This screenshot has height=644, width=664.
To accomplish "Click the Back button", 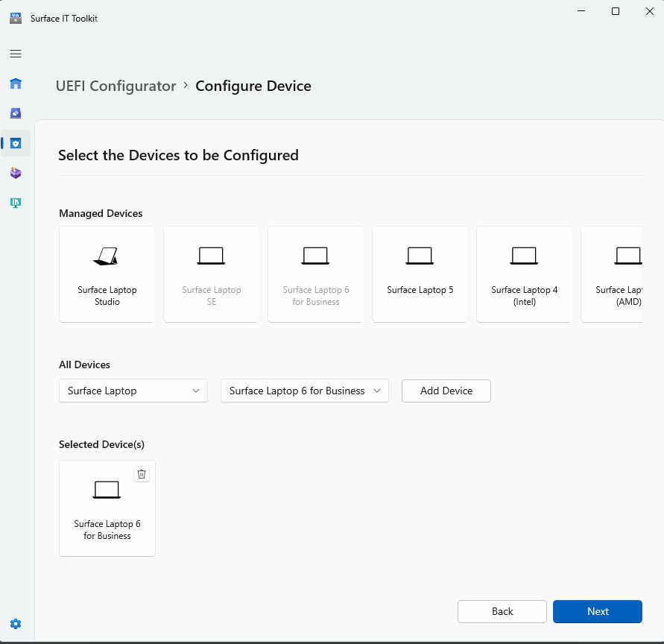I will pyautogui.click(x=502, y=611).
